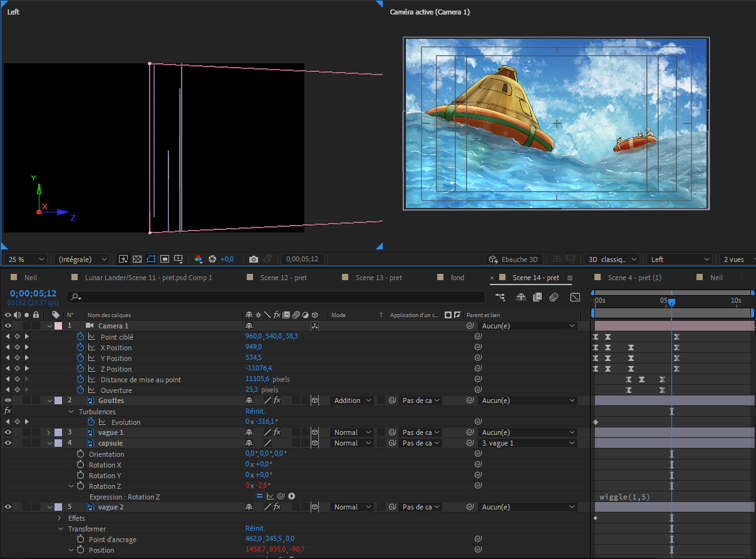Include X Position in the graph editor set
The width and height of the screenshot is (756, 559).
coord(91,347)
